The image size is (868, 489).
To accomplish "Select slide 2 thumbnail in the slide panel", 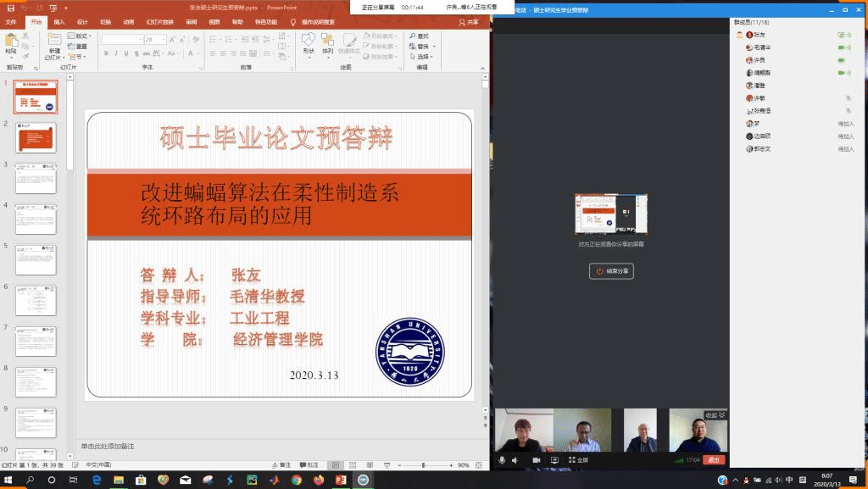I will pos(36,138).
